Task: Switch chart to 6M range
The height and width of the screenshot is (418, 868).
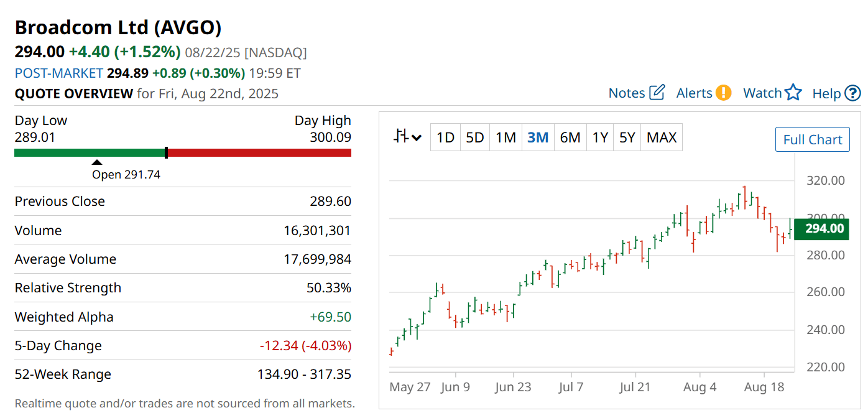Action: coord(570,137)
